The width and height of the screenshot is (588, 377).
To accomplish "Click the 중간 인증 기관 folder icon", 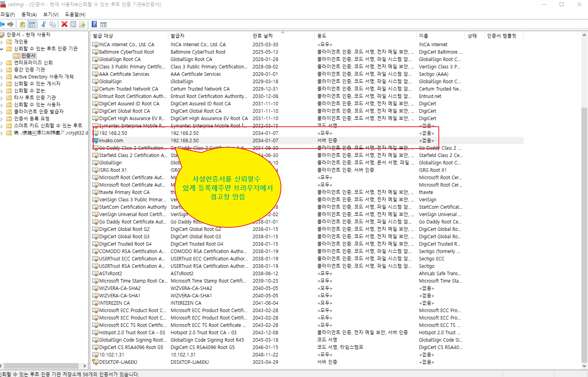I will point(9,70).
